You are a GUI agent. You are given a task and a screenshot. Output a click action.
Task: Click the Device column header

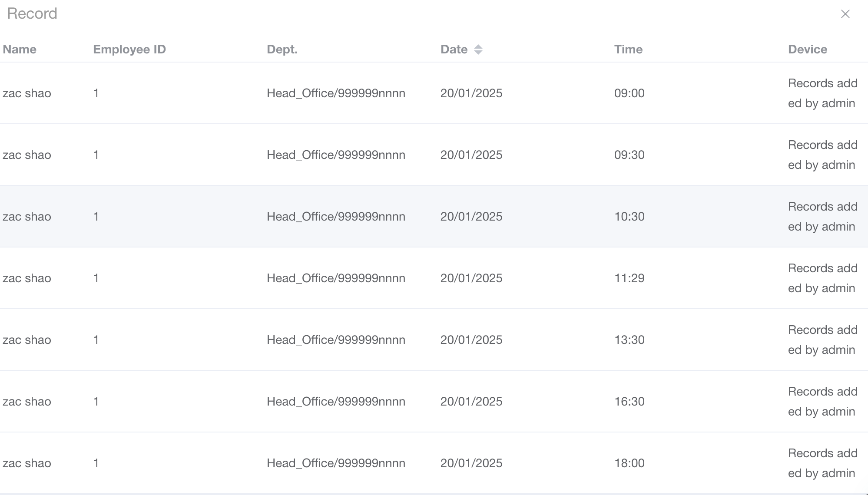(807, 49)
